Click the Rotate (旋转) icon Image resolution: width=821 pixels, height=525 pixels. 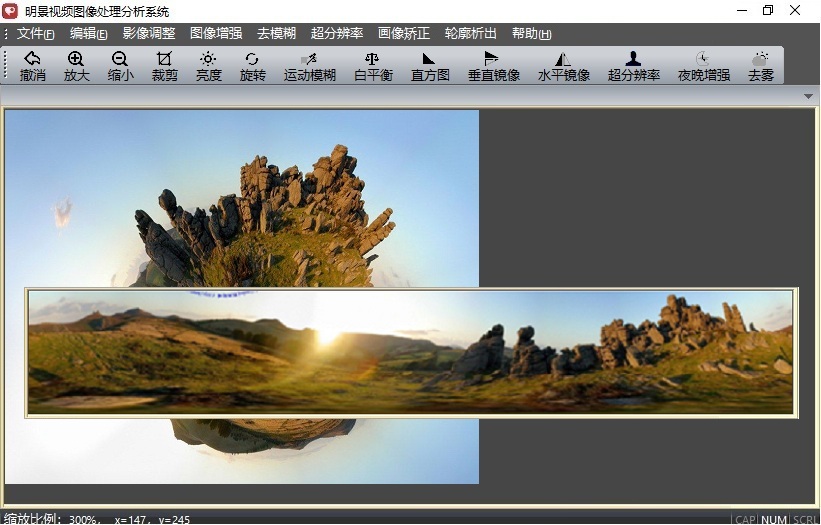253,66
